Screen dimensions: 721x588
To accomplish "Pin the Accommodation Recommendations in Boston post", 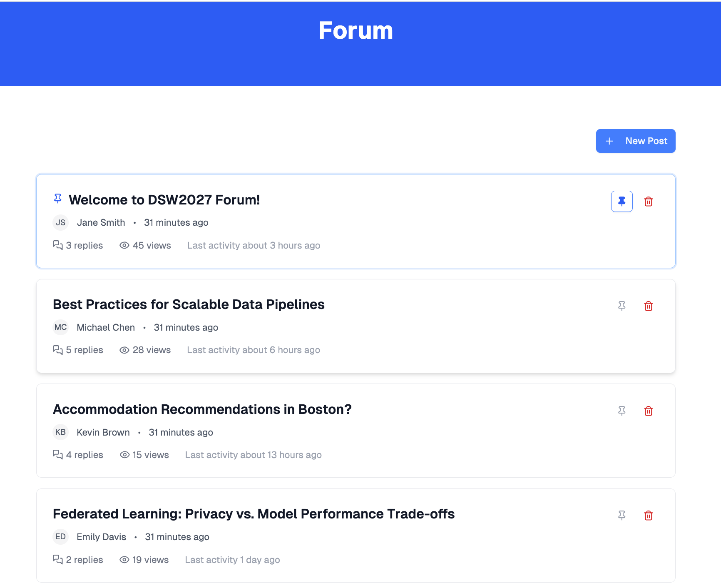I will pyautogui.click(x=622, y=411).
